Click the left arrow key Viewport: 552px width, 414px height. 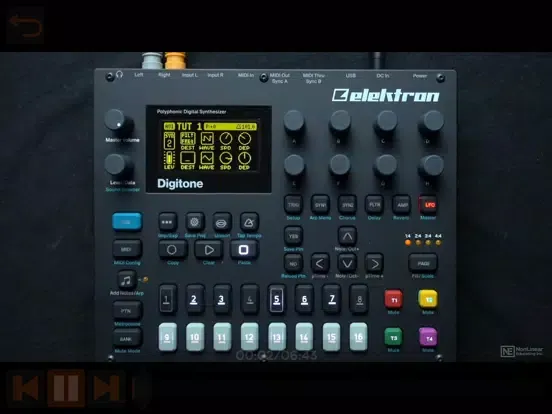click(320, 263)
